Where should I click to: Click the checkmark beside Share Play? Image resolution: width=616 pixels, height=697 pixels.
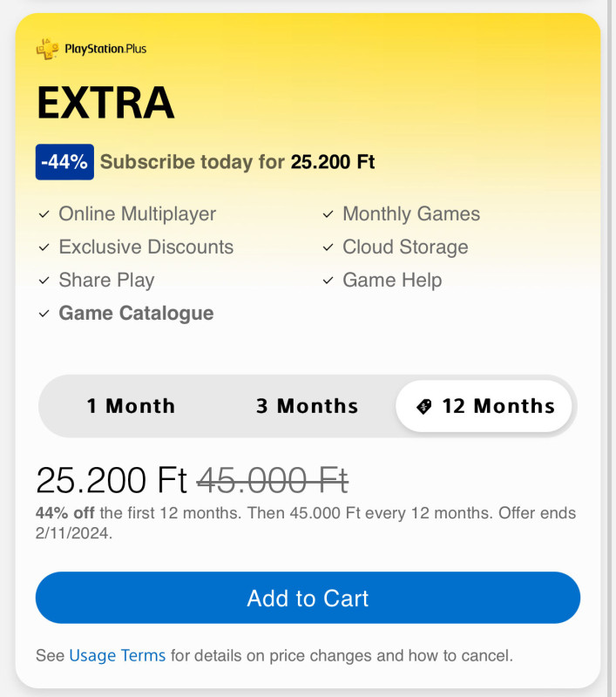click(44, 281)
